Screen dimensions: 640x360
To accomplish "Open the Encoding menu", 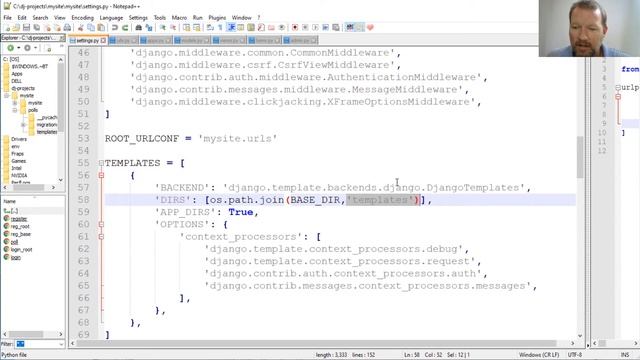I will pyautogui.click(x=82, y=18).
